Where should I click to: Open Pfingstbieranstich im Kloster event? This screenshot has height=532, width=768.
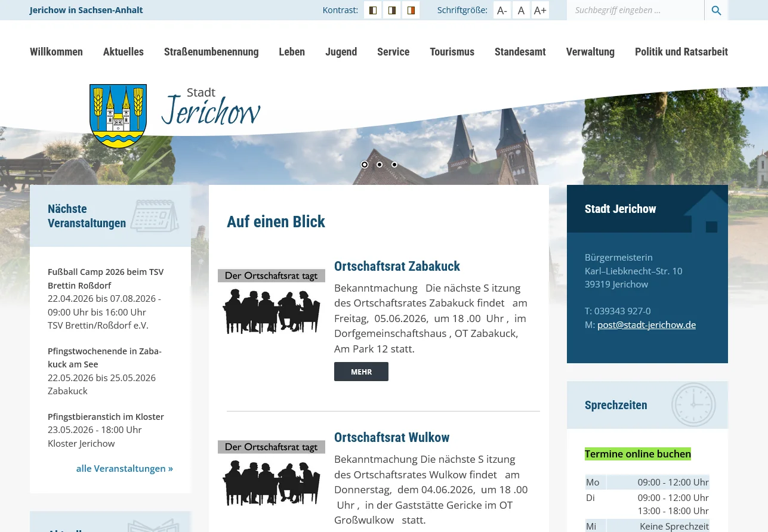click(106, 416)
